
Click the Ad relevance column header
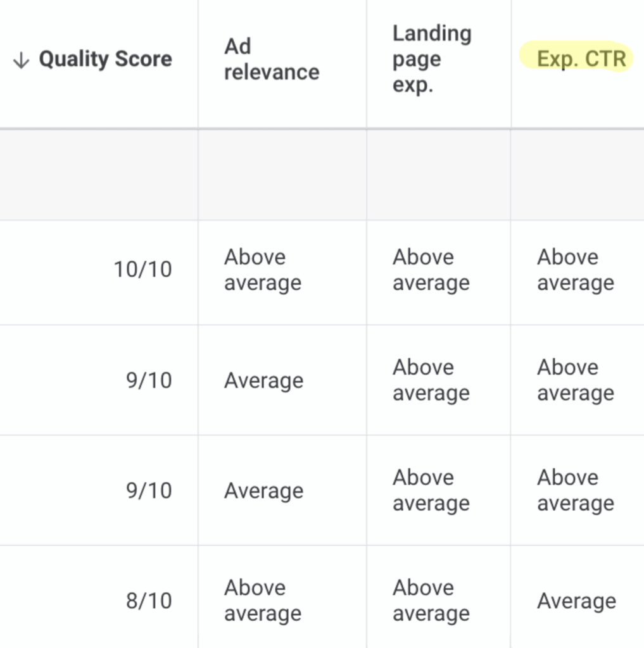click(271, 59)
